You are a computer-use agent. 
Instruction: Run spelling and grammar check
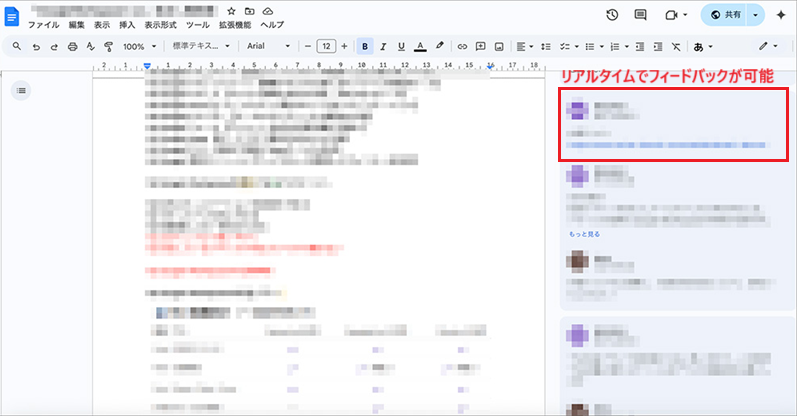(90, 46)
